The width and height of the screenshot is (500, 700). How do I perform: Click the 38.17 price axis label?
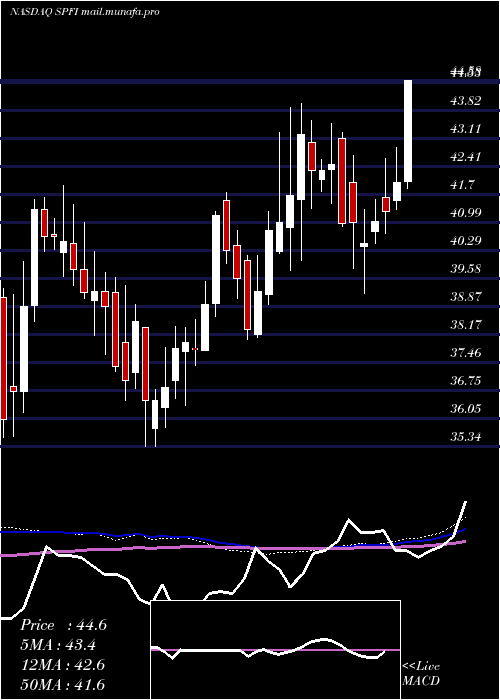click(466, 325)
